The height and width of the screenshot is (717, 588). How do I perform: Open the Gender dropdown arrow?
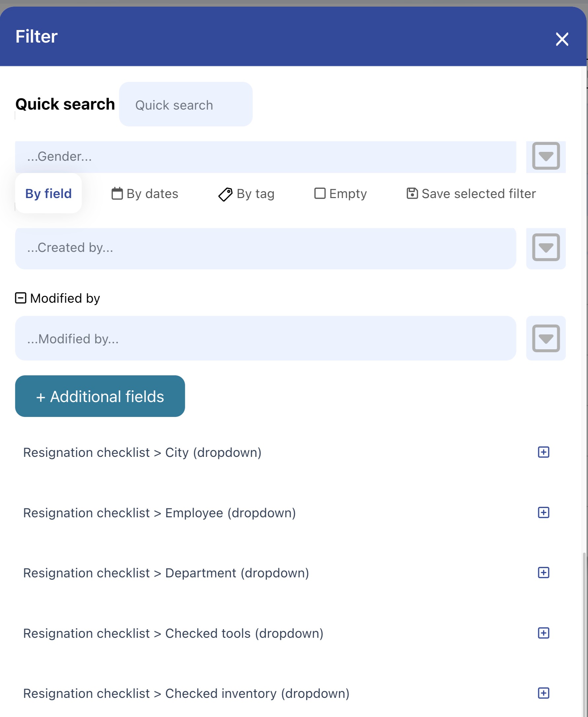point(546,156)
